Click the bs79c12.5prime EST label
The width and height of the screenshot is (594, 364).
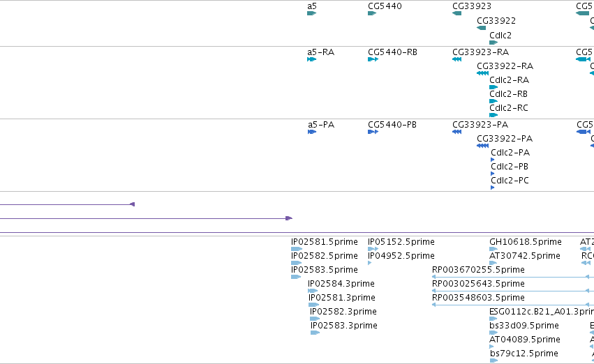524,354
